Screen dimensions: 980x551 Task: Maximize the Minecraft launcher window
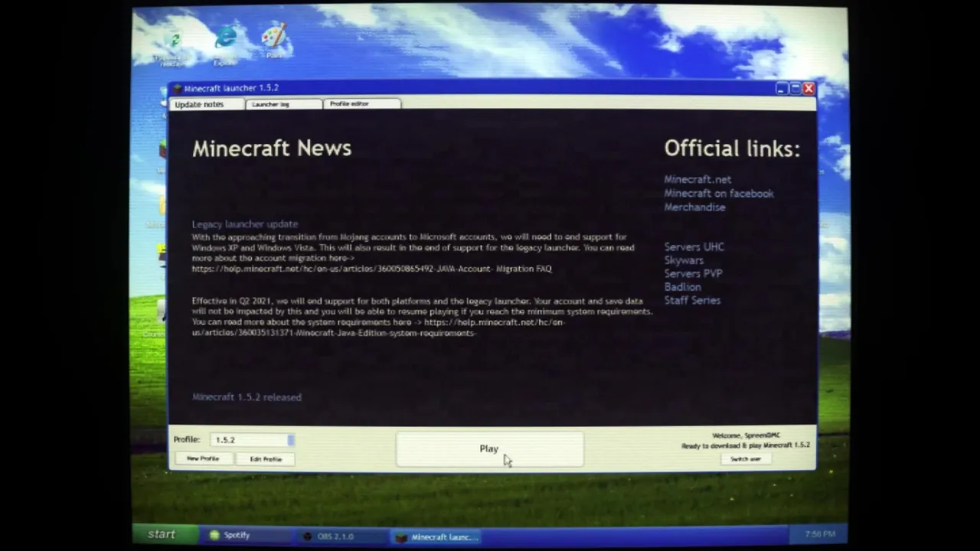[795, 89]
